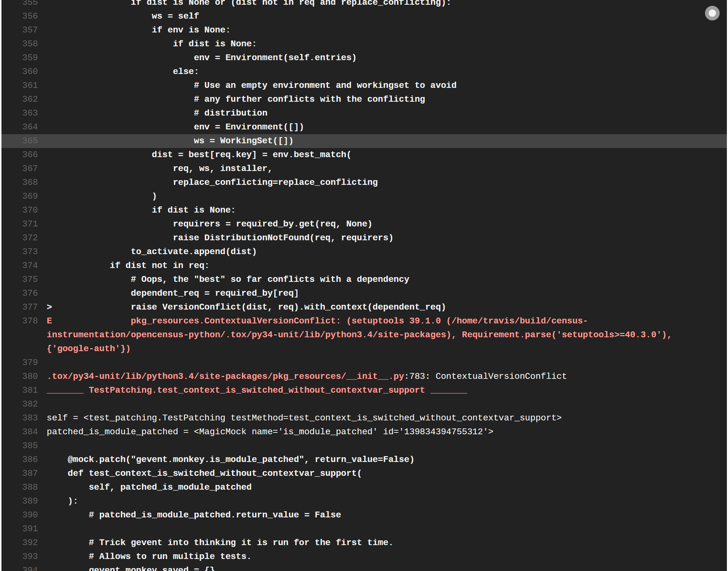This screenshot has width=728, height=571.
Task: Click highlighted line 'ws = WorkingSet([])'
Action: 243,141
